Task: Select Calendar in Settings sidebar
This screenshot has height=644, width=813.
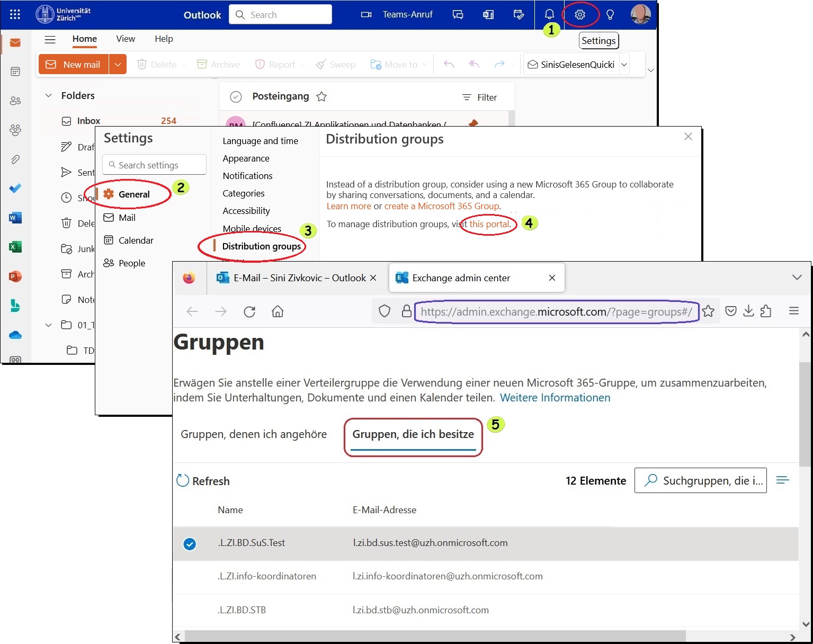Action: point(128,240)
